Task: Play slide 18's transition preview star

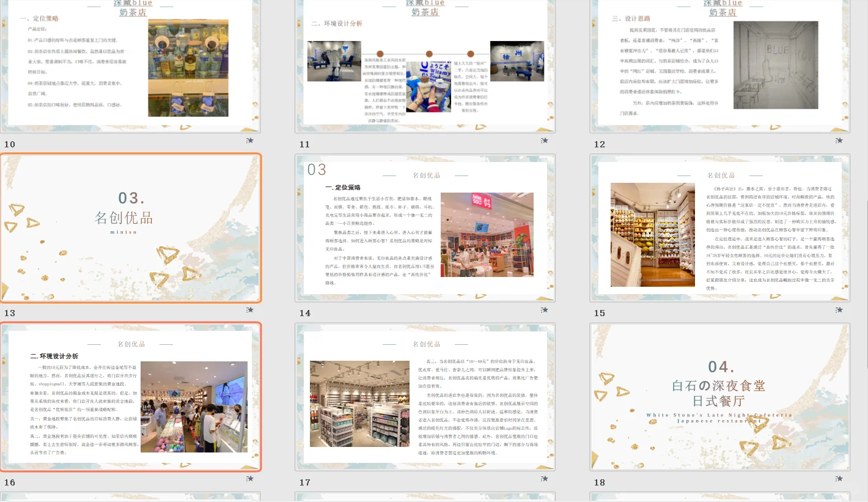Action: tap(839, 479)
